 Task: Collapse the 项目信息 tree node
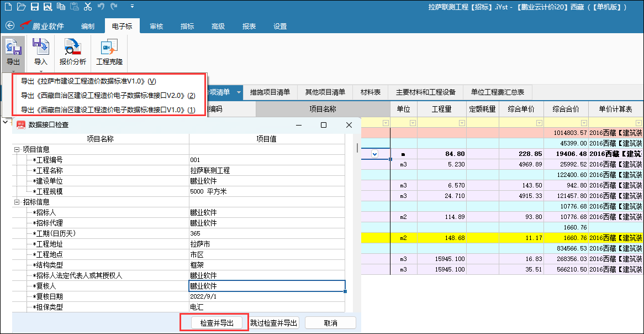point(18,149)
